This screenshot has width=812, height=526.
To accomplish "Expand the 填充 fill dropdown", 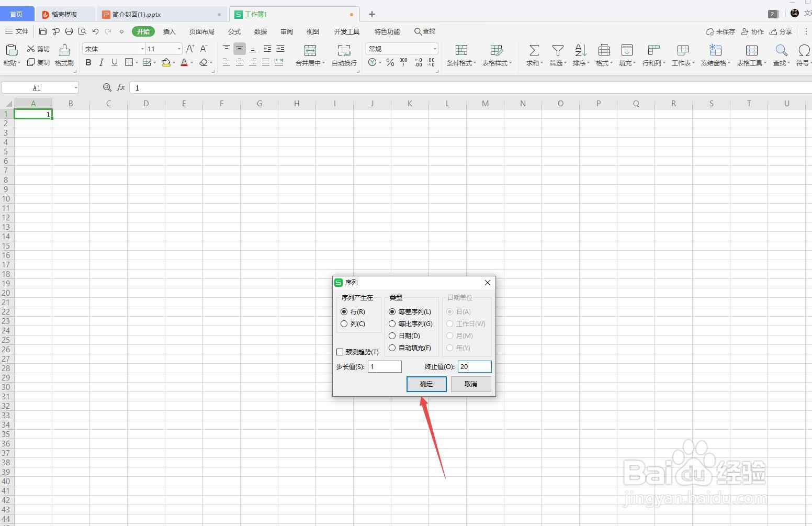I will pos(634,63).
